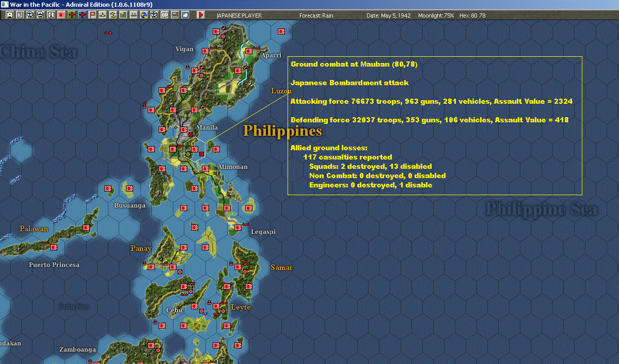Click the save game floppy disk icon
The width and height of the screenshot is (619, 364).
click(x=10, y=15)
